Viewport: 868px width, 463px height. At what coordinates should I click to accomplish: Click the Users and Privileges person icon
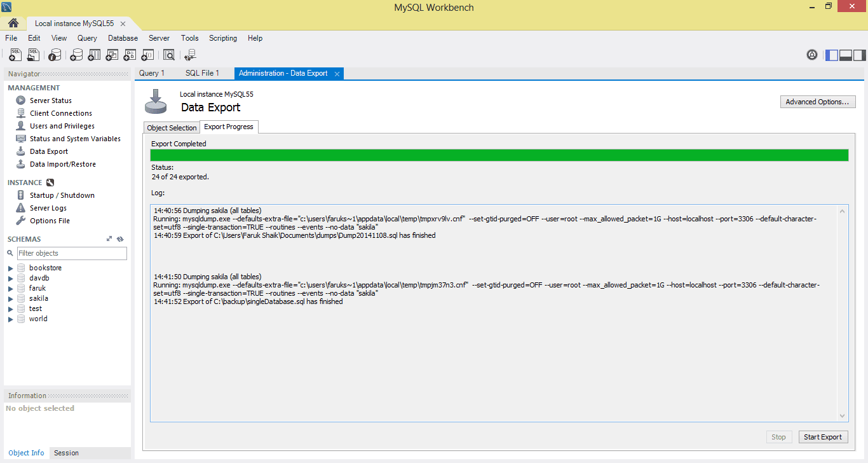pyautogui.click(x=21, y=126)
